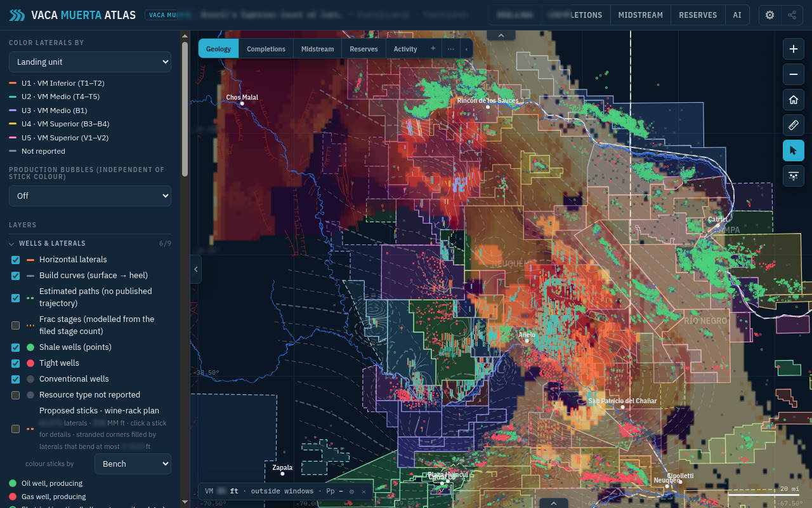Click the Añelo town marker
812x508 pixels.
527,341
